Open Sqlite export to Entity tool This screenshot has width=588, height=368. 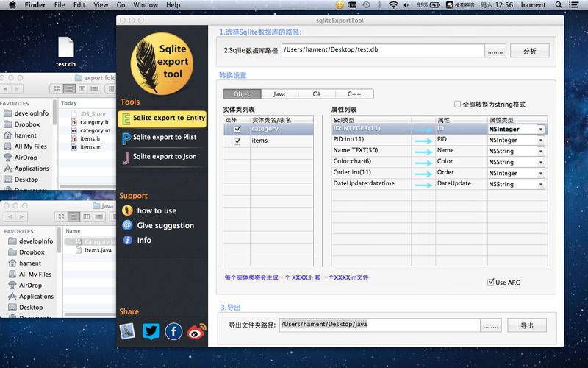pyautogui.click(x=162, y=118)
